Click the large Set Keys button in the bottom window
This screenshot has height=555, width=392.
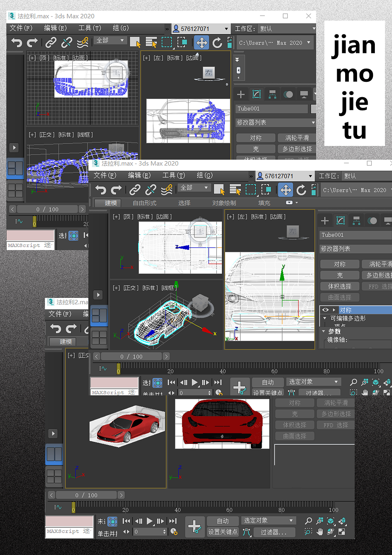click(194, 526)
